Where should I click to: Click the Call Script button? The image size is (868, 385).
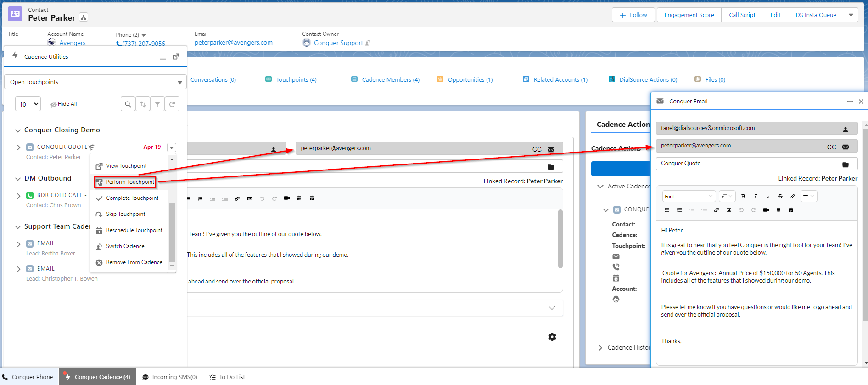point(742,15)
